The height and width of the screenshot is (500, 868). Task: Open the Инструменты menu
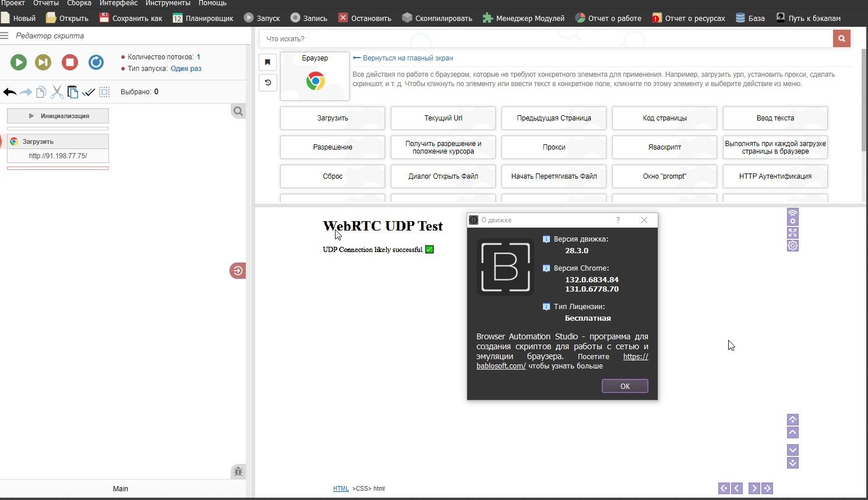(168, 3)
